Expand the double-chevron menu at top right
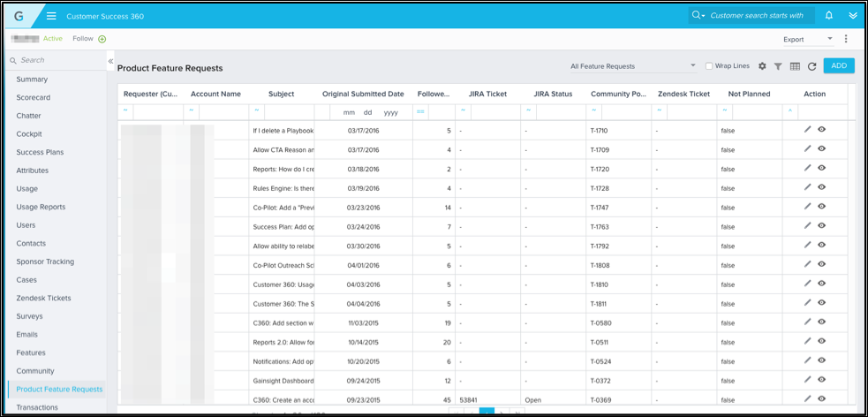Image resolution: width=868 pixels, height=417 pixels. coord(852,16)
